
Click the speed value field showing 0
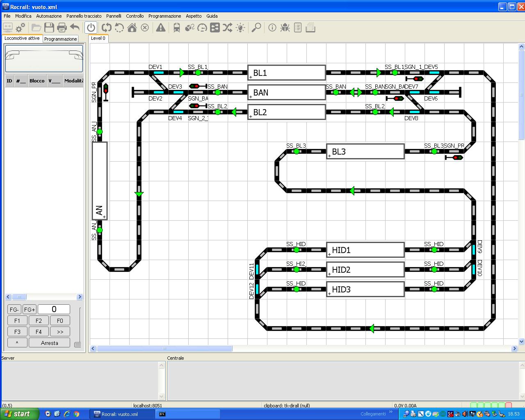coord(54,309)
